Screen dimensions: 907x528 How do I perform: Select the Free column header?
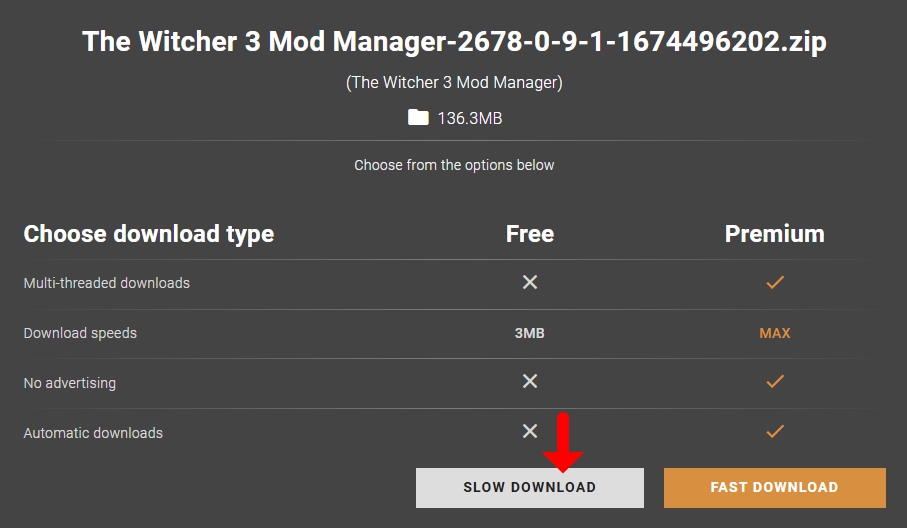530,234
